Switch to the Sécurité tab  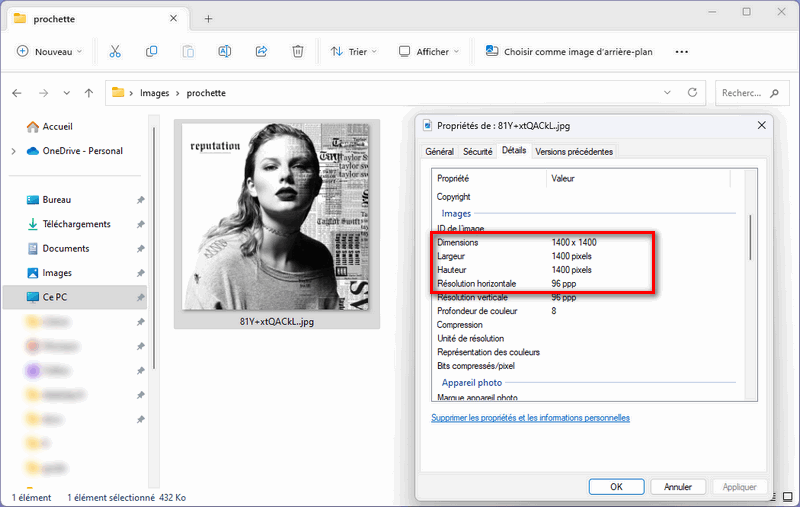pos(478,151)
